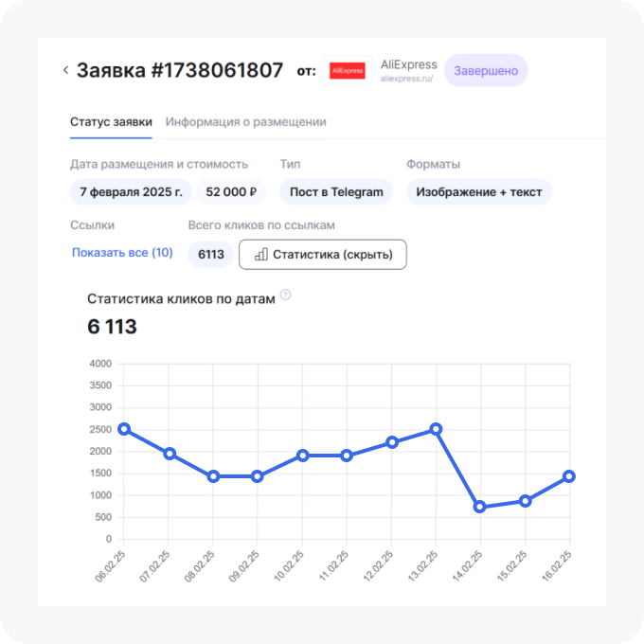Click the chart data point for 13.02.25
This screenshot has height=644, width=644.
point(436,429)
